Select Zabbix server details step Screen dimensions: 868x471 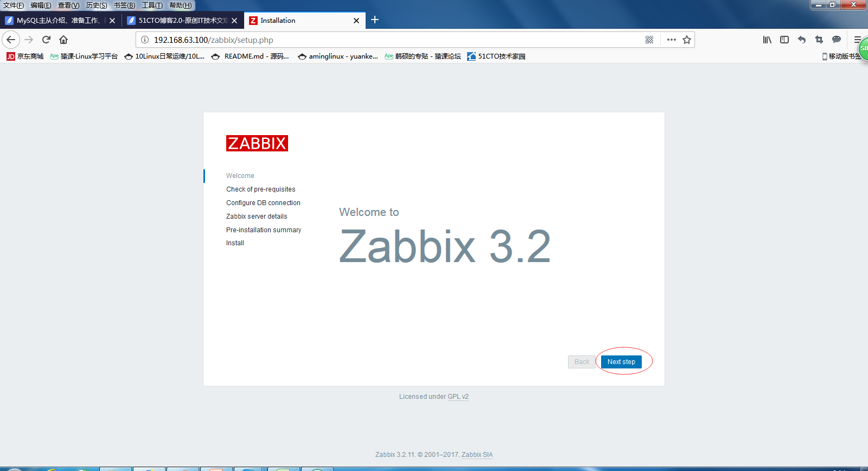coord(257,217)
